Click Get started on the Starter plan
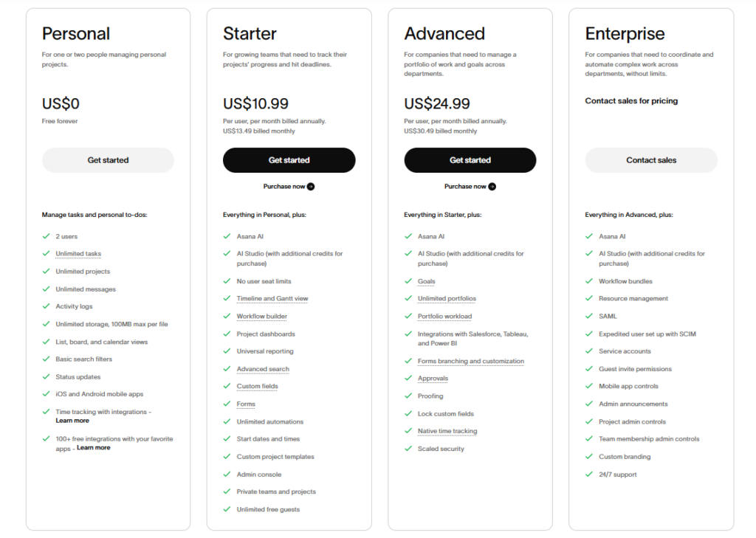Image resolution: width=756 pixels, height=538 pixels. [289, 160]
